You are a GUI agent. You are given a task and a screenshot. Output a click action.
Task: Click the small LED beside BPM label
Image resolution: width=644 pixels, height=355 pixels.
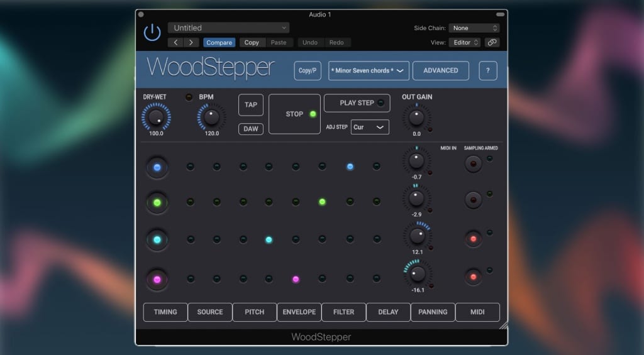(x=189, y=97)
